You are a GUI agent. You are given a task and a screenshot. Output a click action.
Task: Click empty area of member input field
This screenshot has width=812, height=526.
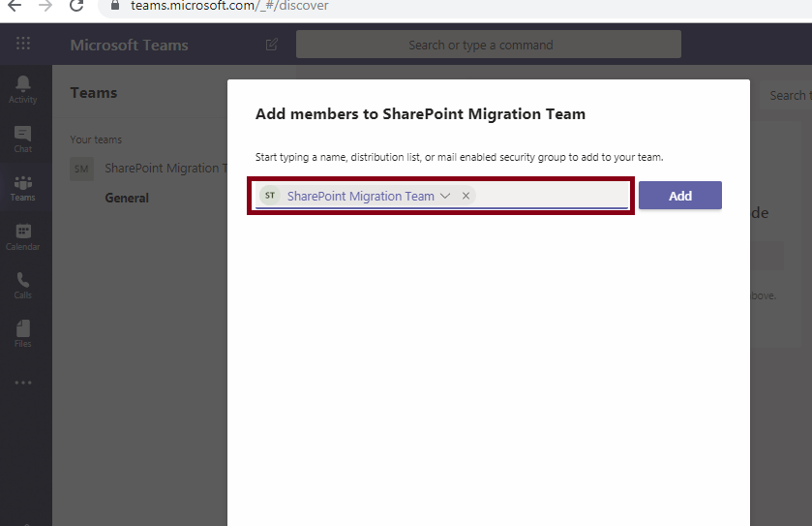click(x=552, y=196)
